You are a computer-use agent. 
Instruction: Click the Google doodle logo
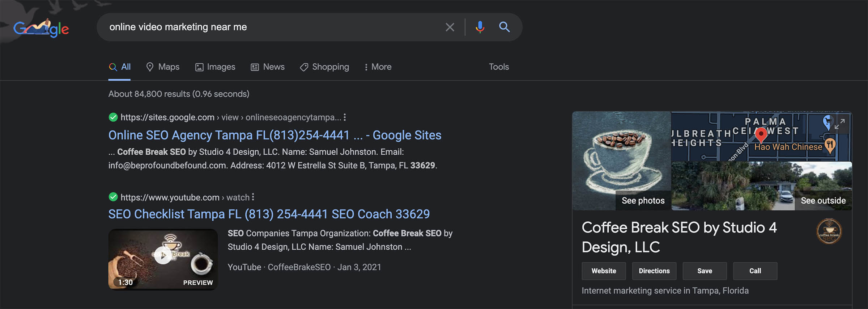click(41, 28)
